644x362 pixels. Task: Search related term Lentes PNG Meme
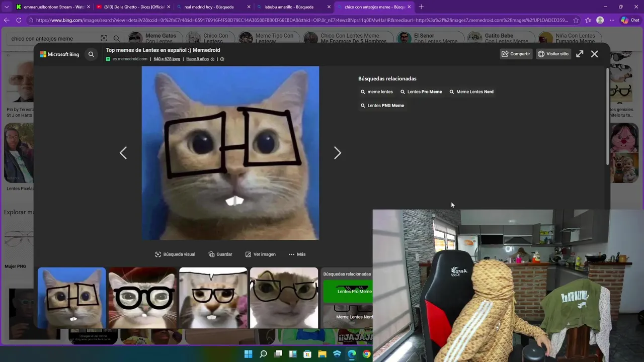[x=382, y=106]
